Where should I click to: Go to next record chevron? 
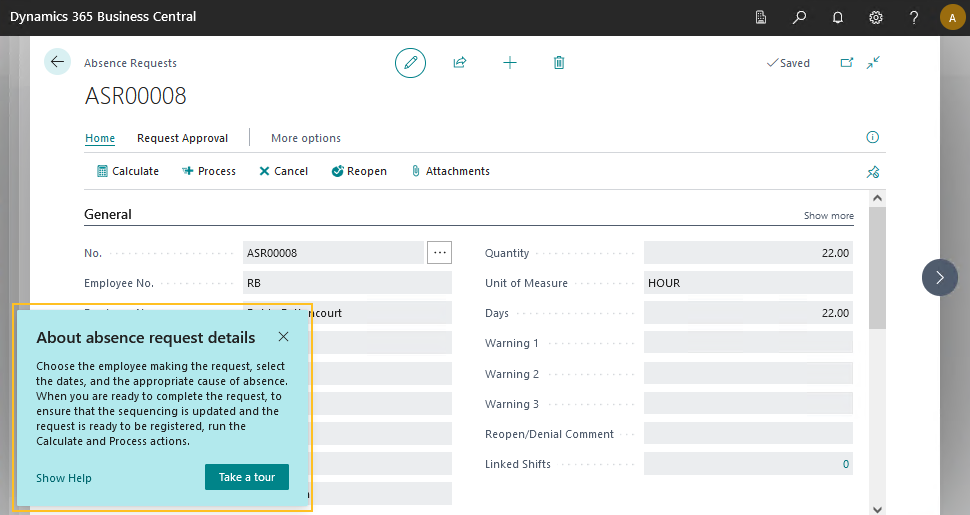[939, 277]
